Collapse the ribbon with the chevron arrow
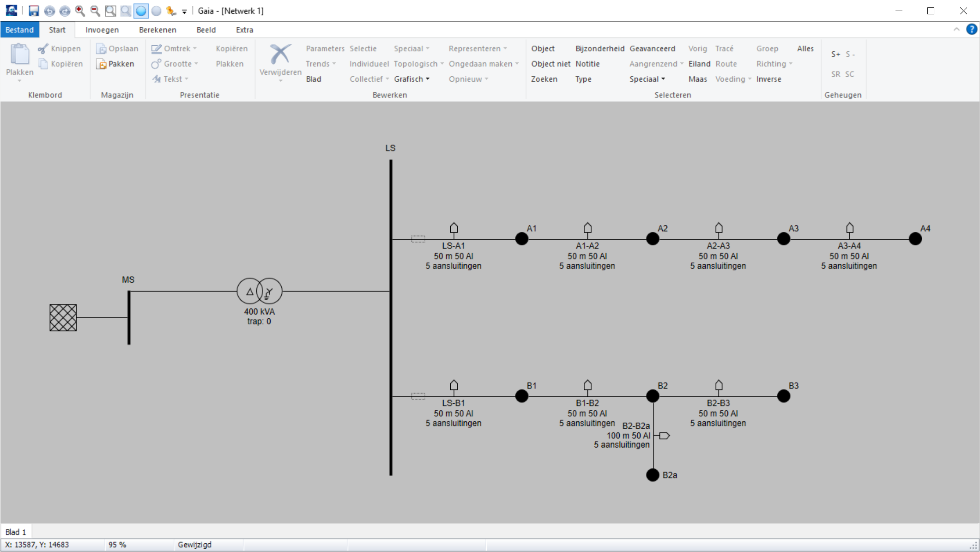The image size is (980, 552). (x=956, y=30)
